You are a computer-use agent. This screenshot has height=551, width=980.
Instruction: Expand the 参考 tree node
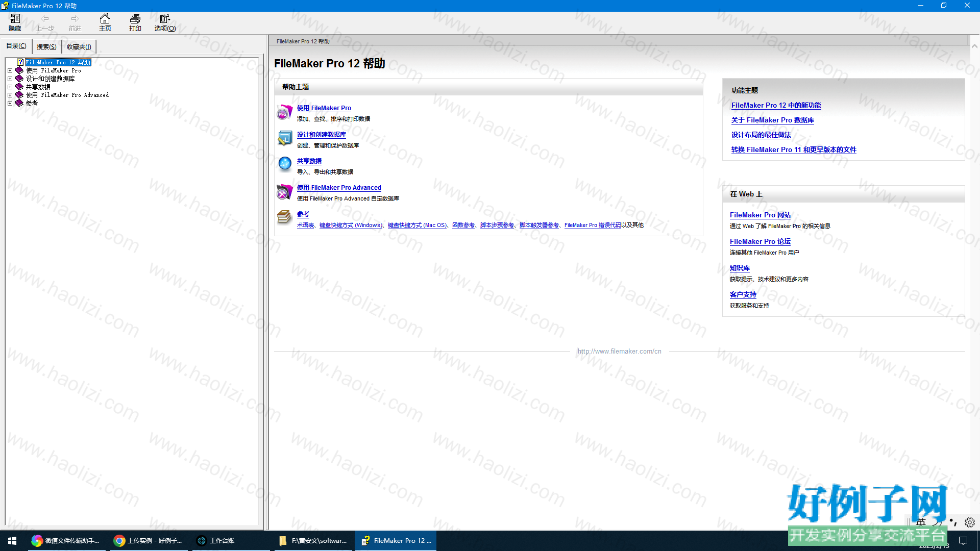(x=10, y=103)
